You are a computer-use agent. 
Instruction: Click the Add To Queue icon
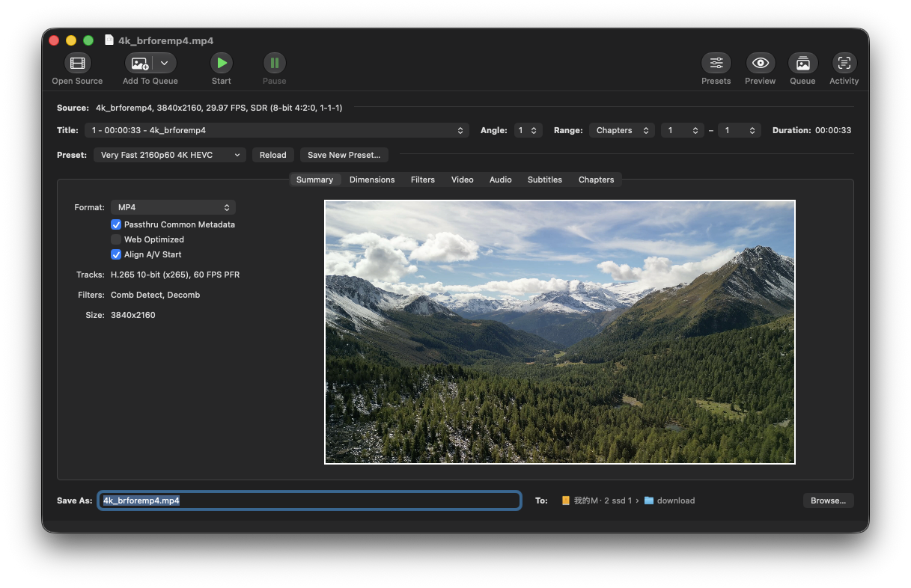click(x=140, y=64)
